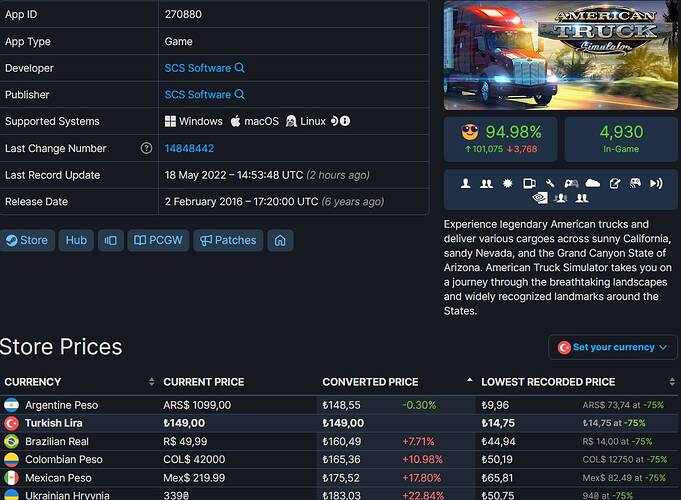Click the positive reviews count 101,075
681x500 pixels.
484,149
